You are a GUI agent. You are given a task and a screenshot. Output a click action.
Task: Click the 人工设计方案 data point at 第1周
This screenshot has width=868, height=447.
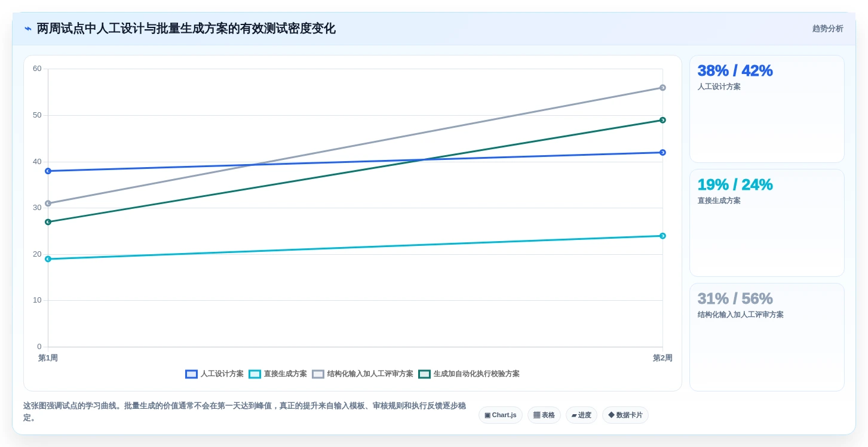(48, 171)
